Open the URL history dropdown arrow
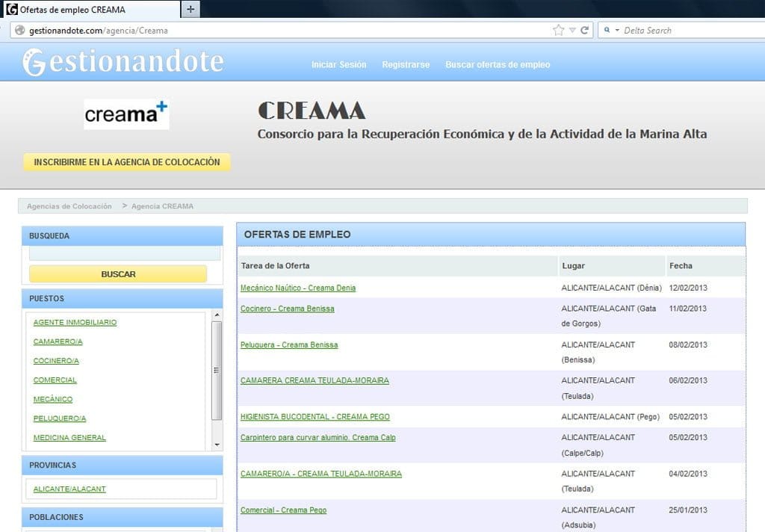Screen dimensions: 765x532 pyautogui.click(x=572, y=31)
